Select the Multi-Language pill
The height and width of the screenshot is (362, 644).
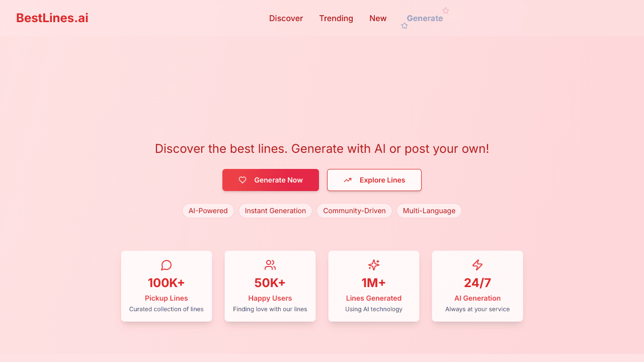pyautogui.click(x=429, y=211)
